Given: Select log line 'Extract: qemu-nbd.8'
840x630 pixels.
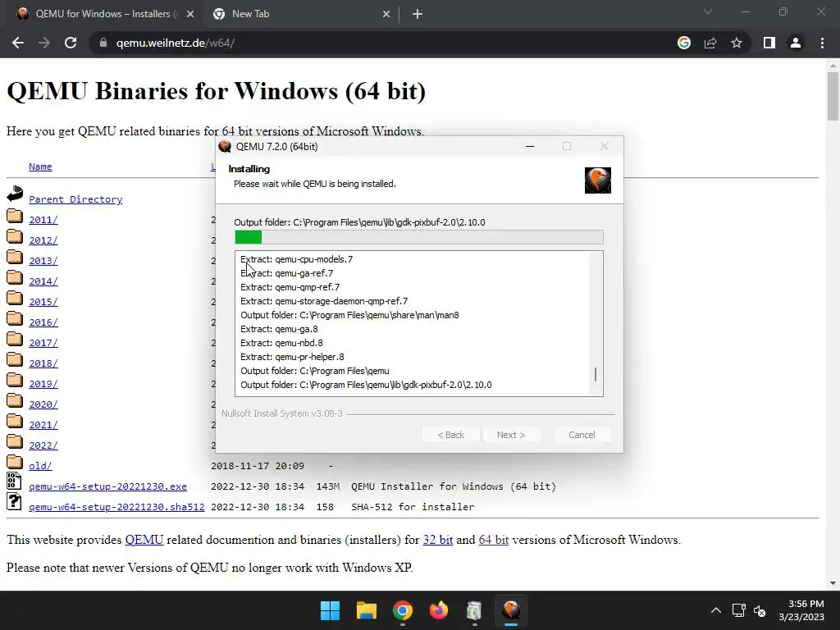Looking at the screenshot, I should click(281, 343).
